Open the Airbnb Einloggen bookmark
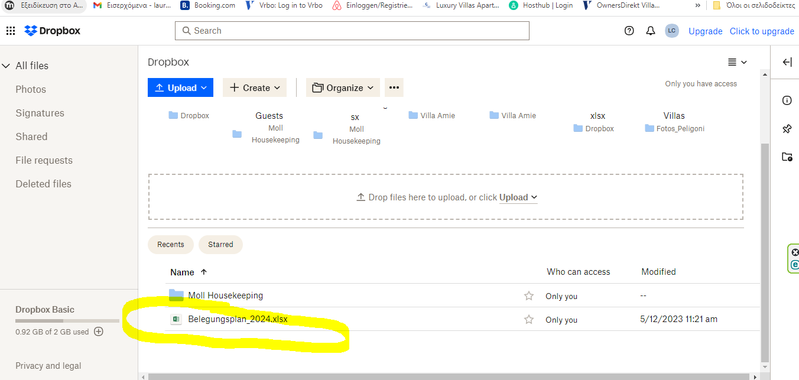Screen dimensions: 799x380 (372, 6)
